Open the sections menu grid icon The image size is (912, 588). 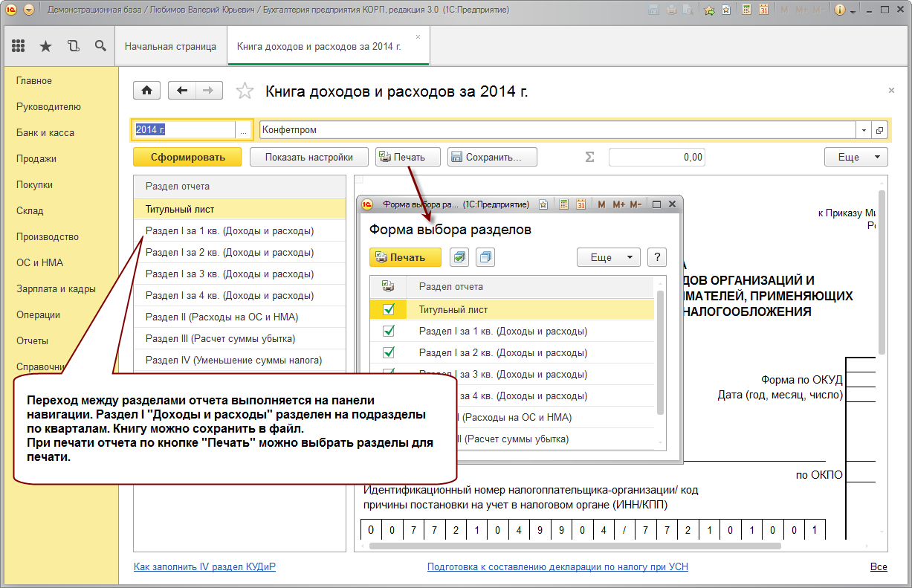click(19, 46)
